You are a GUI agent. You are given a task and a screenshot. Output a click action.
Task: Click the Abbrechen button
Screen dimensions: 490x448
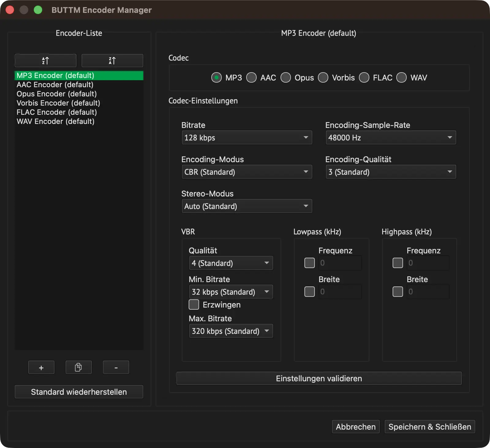tap(356, 427)
